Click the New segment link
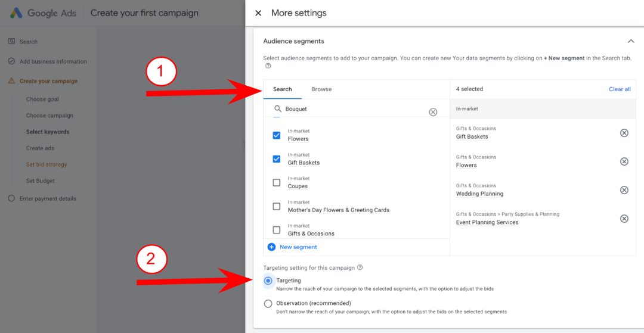The image size is (644, 333). (x=298, y=247)
